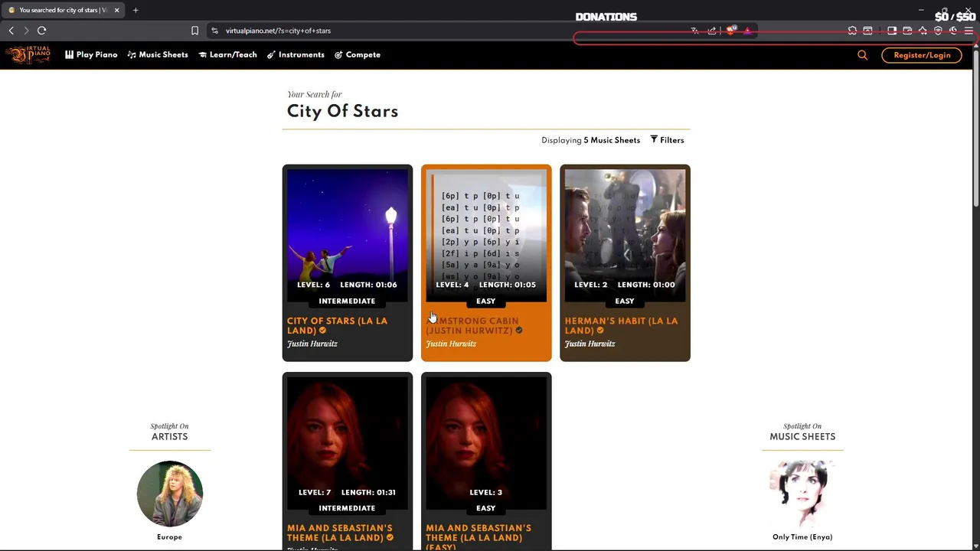Click the verified badge on Mia and Sebastian's Theme
Image resolution: width=980 pixels, height=551 pixels.
(x=390, y=538)
